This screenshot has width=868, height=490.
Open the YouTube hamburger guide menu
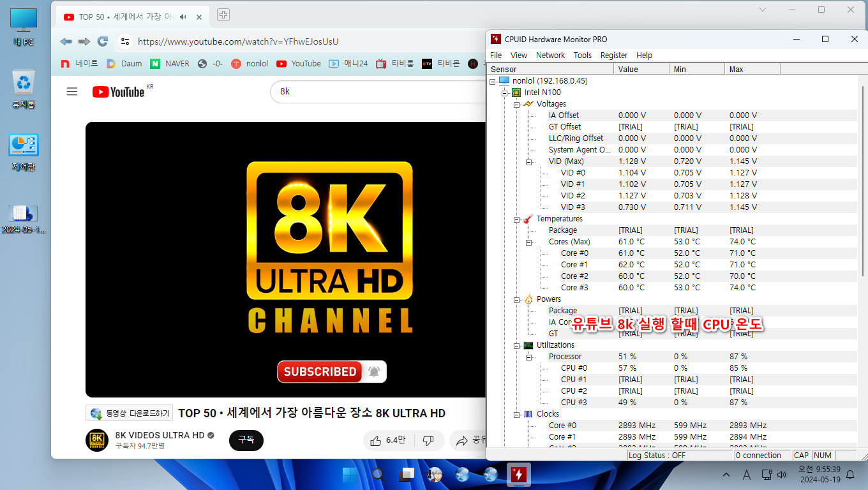(x=72, y=92)
